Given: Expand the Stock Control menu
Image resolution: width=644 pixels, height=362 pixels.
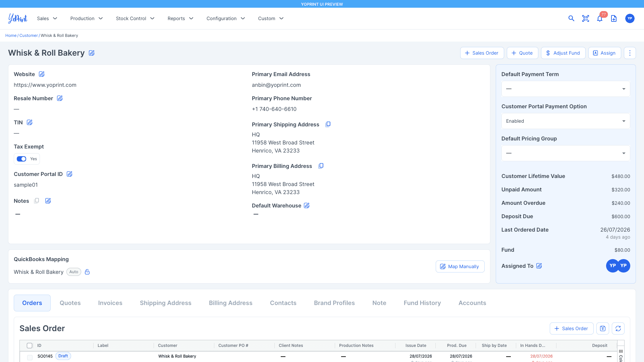Looking at the screenshot, I should 135,18.
